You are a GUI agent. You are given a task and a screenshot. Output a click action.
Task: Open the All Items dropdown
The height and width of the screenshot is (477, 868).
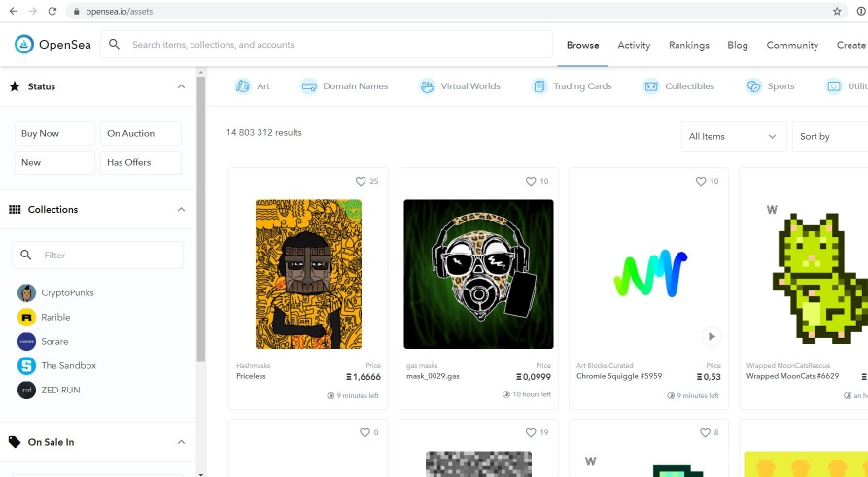(734, 137)
